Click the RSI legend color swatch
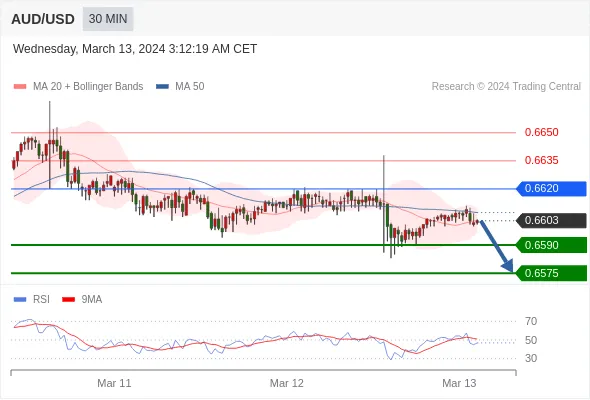 pos(20,300)
